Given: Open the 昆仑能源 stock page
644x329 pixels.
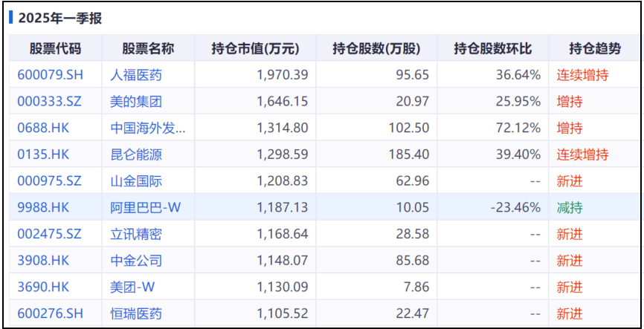Looking at the screenshot, I should click(x=136, y=154).
